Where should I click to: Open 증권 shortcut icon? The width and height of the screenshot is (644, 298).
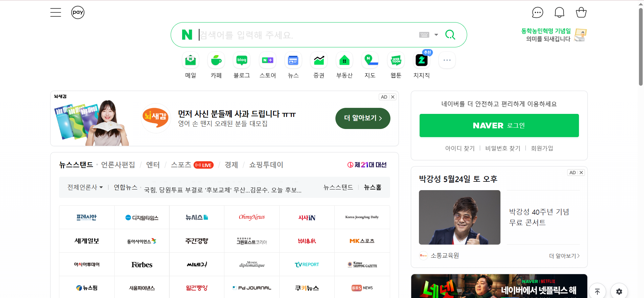tap(319, 60)
